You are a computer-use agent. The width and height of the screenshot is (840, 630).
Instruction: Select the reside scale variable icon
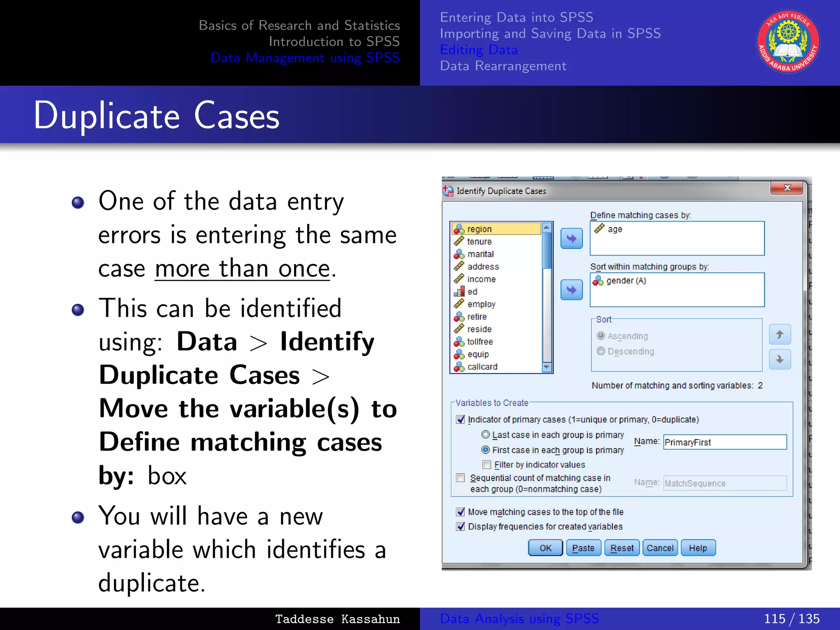coord(459,329)
